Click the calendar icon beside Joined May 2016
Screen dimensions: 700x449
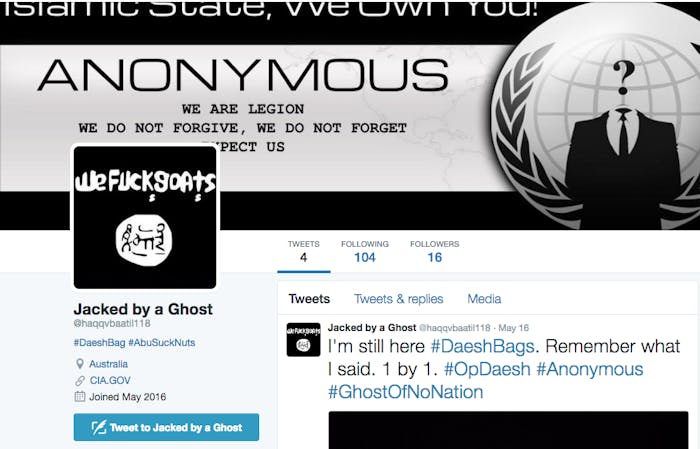coord(80,396)
